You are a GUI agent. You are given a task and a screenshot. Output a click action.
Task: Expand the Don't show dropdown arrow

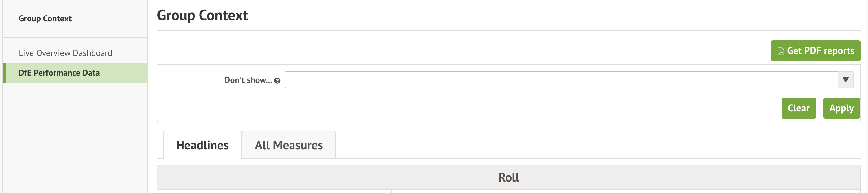coord(845,80)
